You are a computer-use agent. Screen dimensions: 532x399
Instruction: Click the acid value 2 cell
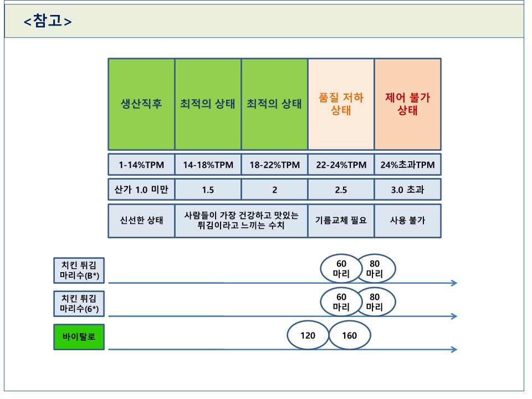[x=274, y=190]
